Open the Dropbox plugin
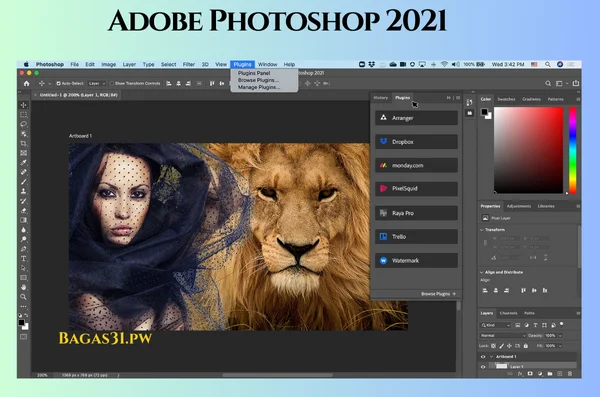 [416, 142]
